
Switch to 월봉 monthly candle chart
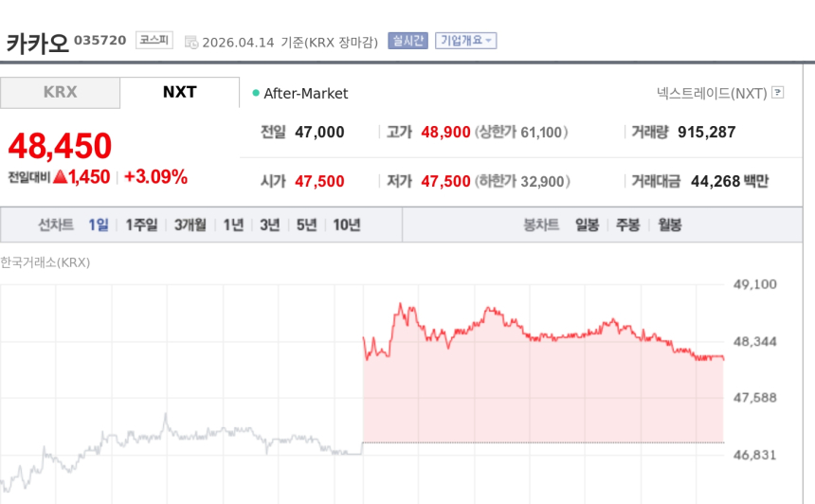669,225
